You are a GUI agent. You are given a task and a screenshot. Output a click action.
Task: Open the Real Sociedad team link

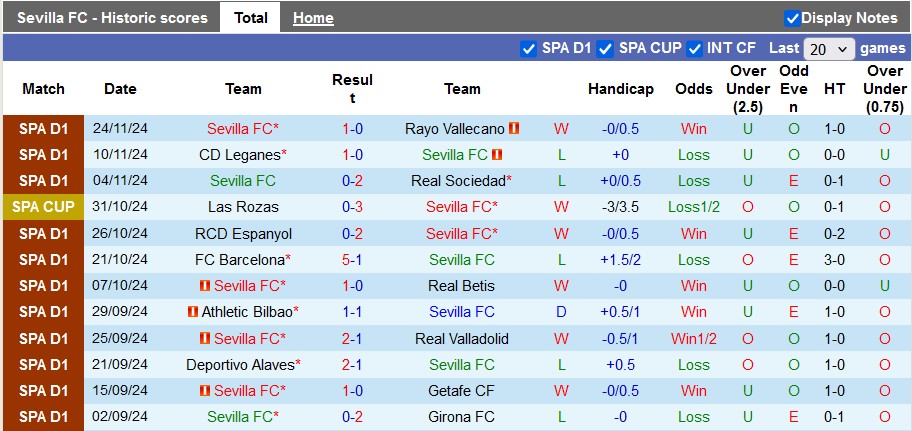pyautogui.click(x=458, y=181)
